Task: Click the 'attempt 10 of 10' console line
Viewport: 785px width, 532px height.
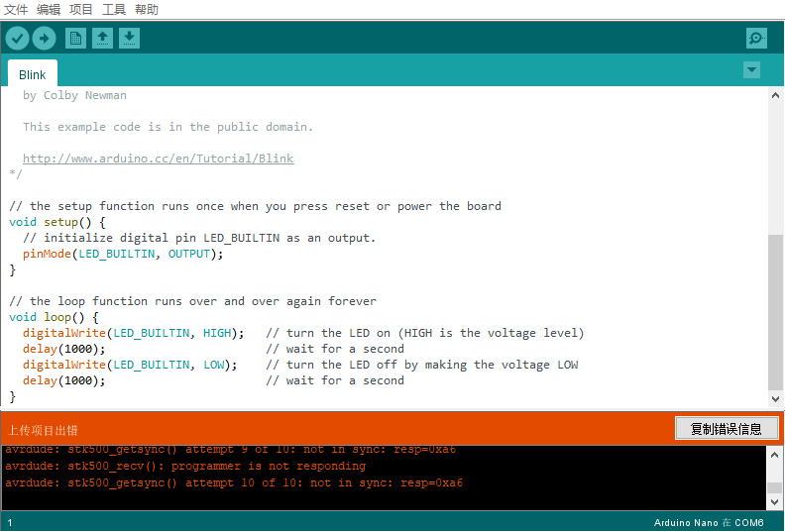Action: click(x=234, y=482)
